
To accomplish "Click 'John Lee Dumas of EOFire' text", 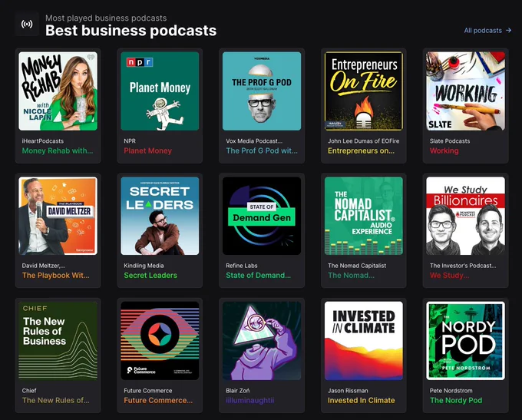I will point(364,141).
